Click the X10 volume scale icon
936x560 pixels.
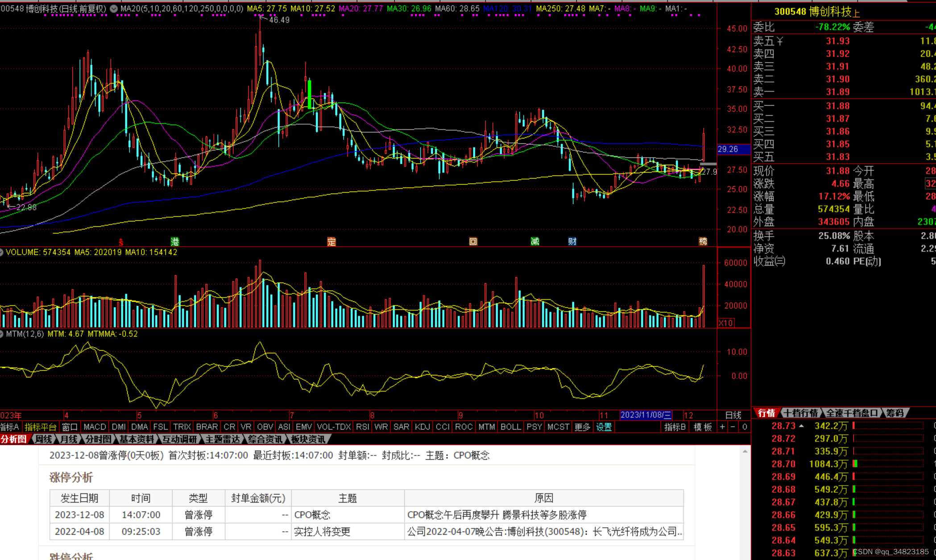click(x=726, y=323)
